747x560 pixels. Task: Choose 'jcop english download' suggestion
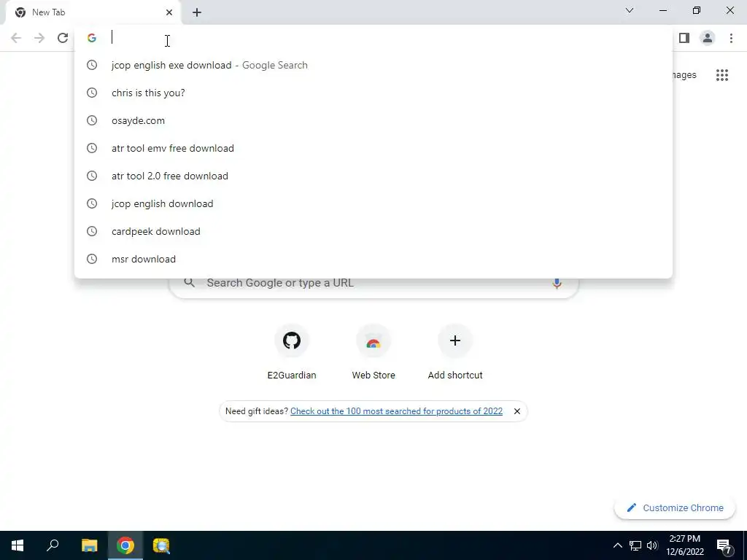[x=373, y=204]
